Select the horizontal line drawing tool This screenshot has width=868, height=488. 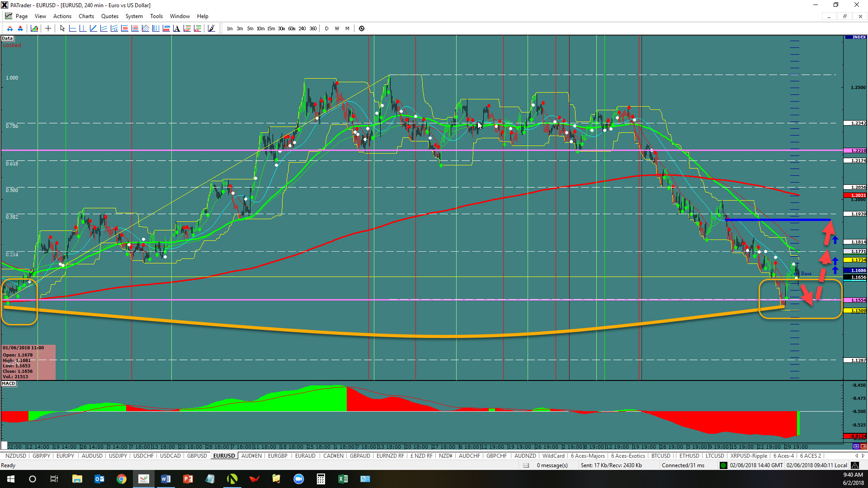tap(72, 28)
